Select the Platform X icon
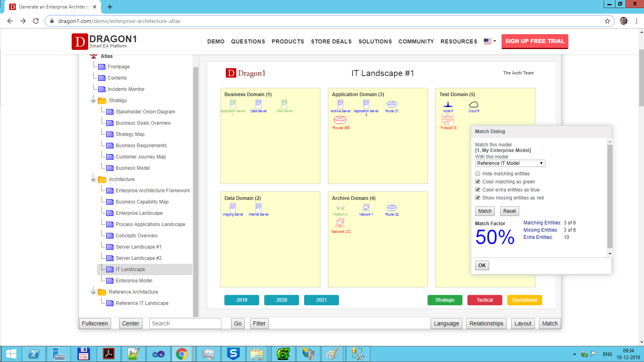This screenshot has height=362, width=644. point(340,208)
